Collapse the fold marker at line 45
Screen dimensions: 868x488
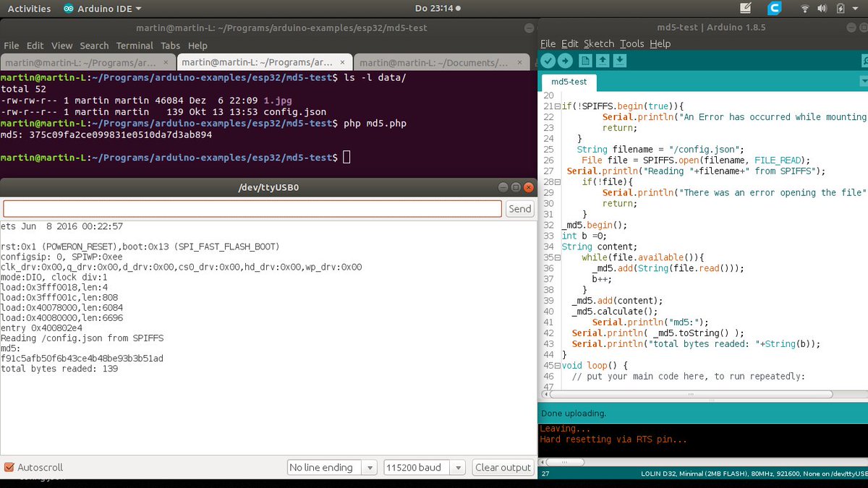point(558,366)
